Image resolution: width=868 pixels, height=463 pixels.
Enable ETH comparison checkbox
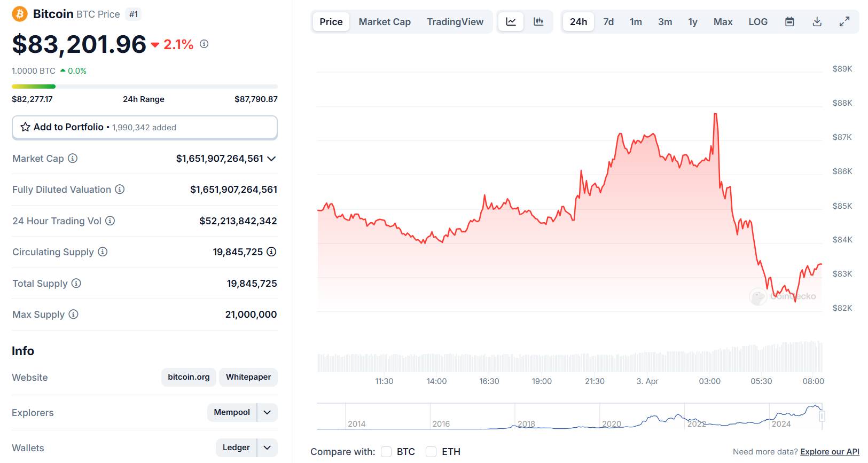click(x=431, y=452)
